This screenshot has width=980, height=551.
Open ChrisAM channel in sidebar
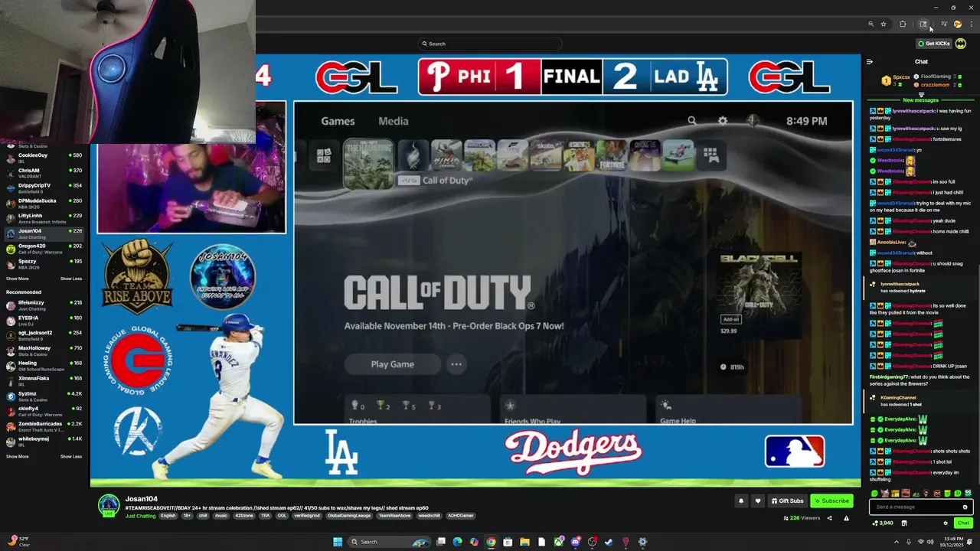click(x=44, y=173)
